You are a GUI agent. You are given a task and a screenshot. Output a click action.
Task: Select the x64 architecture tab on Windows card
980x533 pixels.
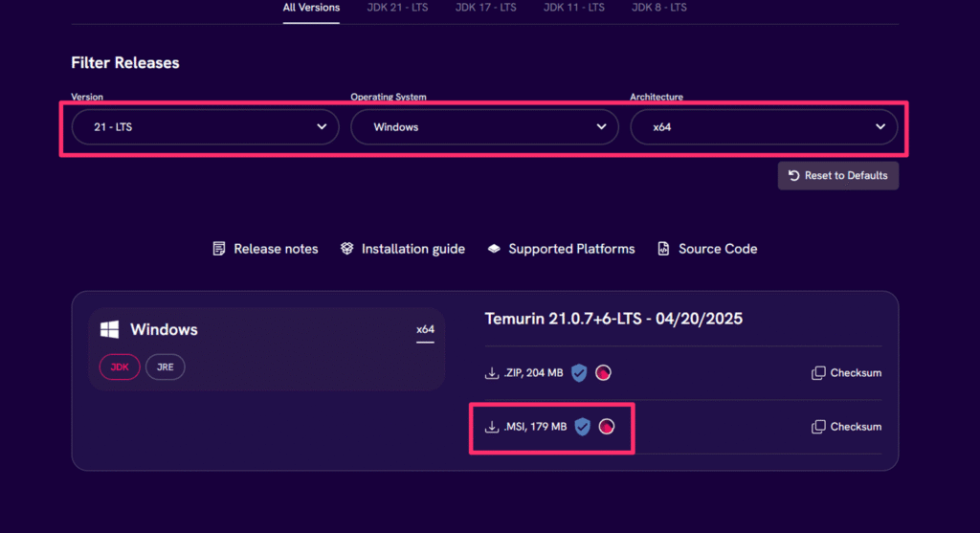point(425,330)
